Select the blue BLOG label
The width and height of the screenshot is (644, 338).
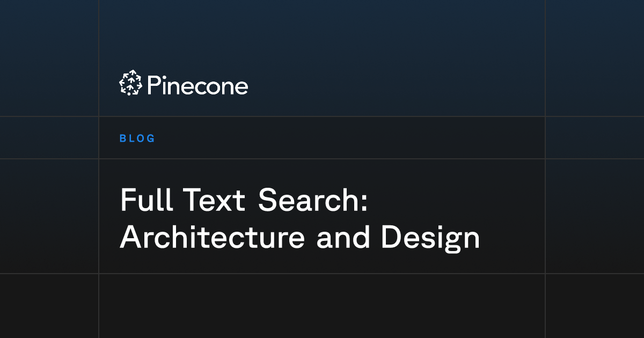coord(137,138)
